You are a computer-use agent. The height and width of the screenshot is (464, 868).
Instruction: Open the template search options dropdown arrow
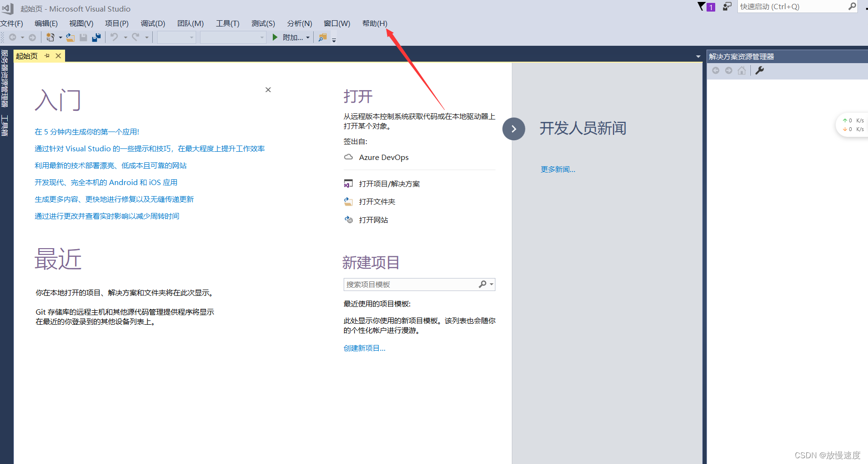[492, 284]
